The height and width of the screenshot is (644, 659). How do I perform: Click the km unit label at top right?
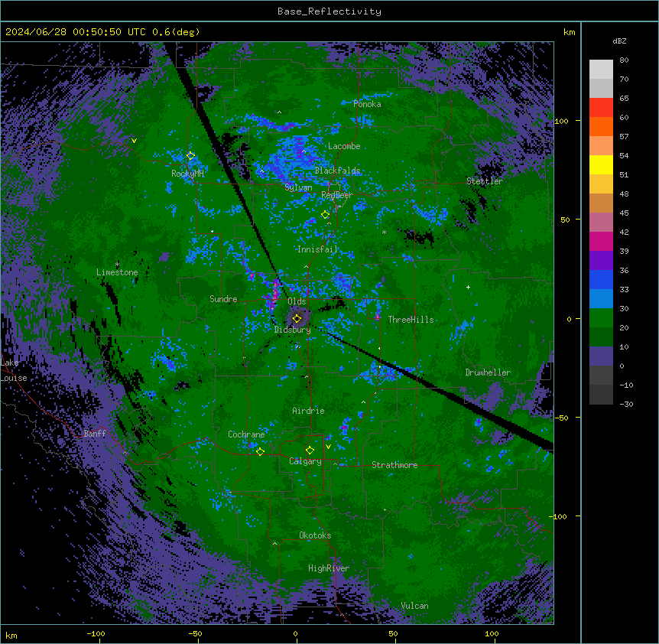click(x=569, y=32)
